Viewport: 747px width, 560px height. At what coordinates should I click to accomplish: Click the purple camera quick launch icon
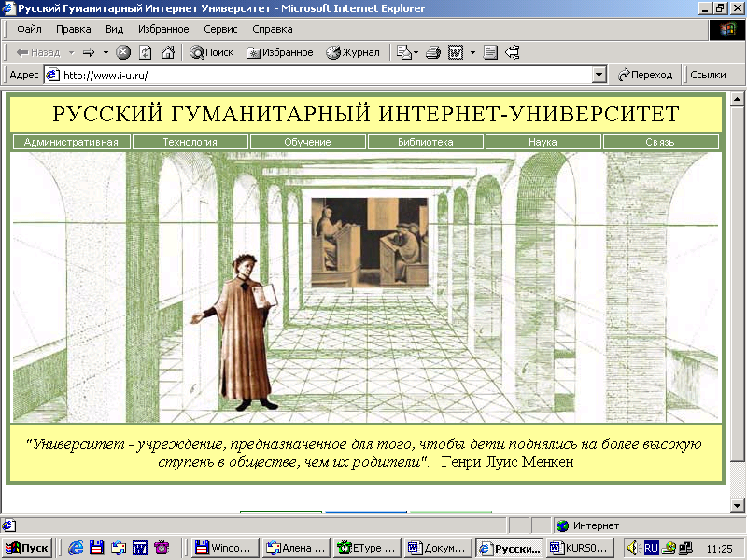pyautogui.click(x=162, y=548)
